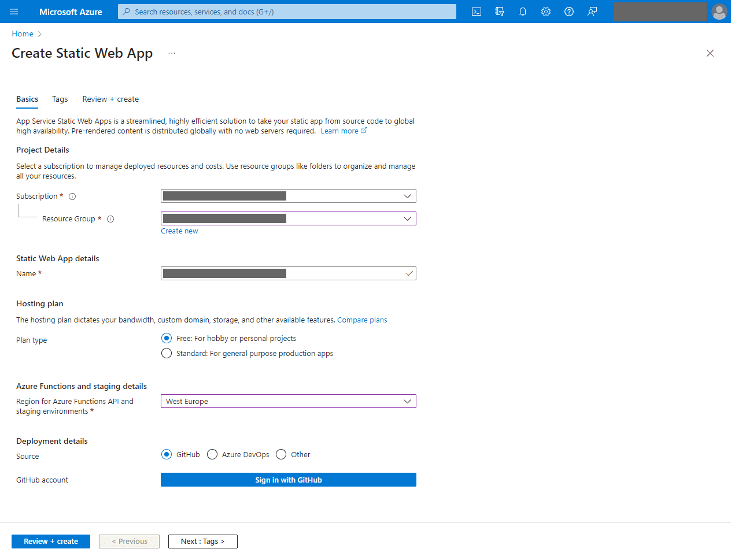Expand the Resource Group dropdown
Viewport: 731px width, 560px height.
pyautogui.click(x=288, y=218)
